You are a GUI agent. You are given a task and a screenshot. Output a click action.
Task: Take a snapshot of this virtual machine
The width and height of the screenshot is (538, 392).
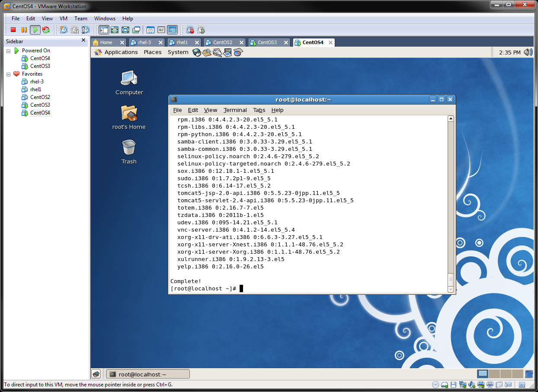(x=64, y=30)
